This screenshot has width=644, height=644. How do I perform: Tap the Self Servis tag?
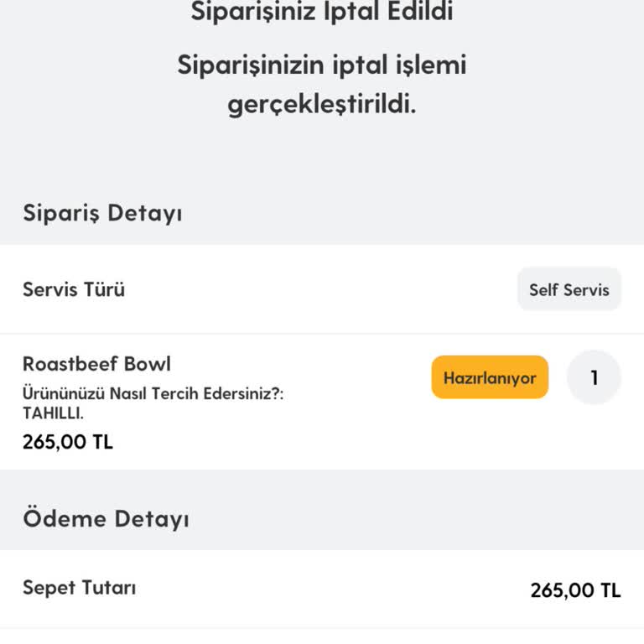coord(569,290)
